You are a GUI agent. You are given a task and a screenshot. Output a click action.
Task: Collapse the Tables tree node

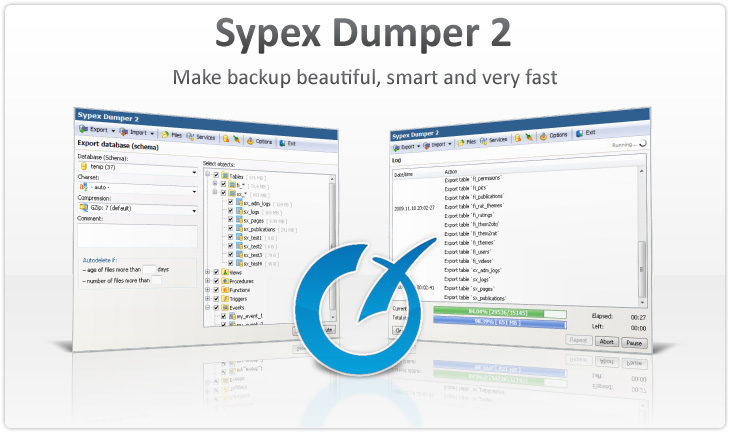click(x=208, y=174)
